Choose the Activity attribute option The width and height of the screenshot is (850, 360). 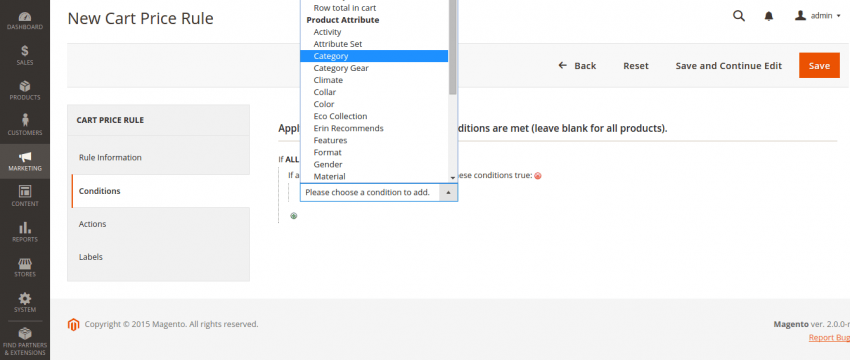(327, 32)
